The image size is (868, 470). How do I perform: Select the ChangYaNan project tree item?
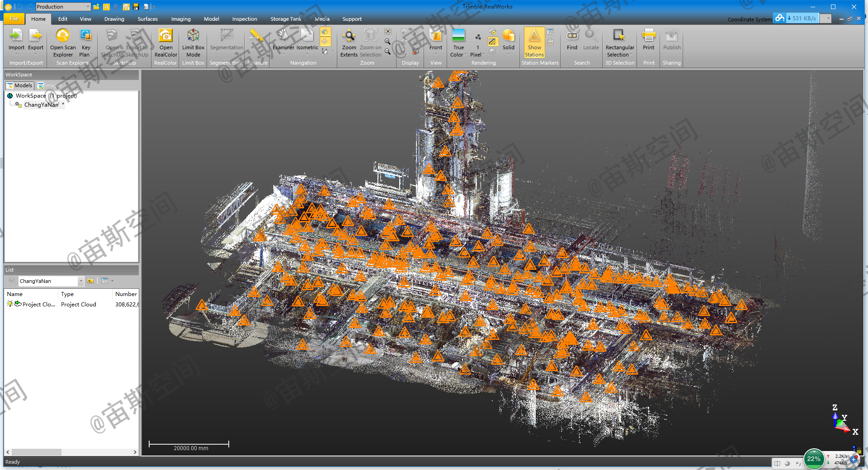41,105
